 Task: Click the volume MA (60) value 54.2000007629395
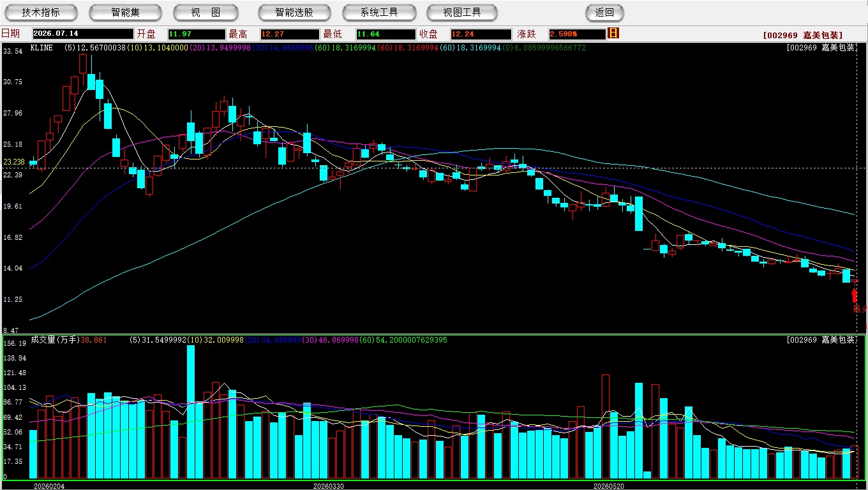click(x=410, y=340)
